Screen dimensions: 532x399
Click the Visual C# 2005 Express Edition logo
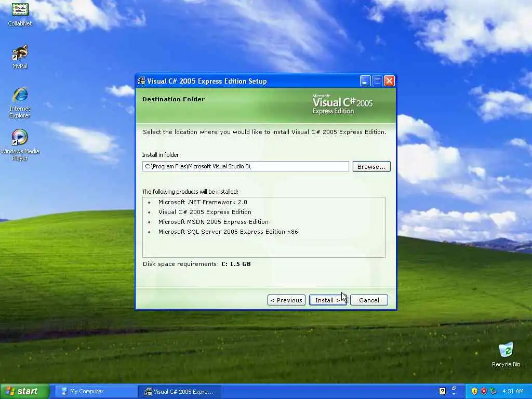(342, 104)
